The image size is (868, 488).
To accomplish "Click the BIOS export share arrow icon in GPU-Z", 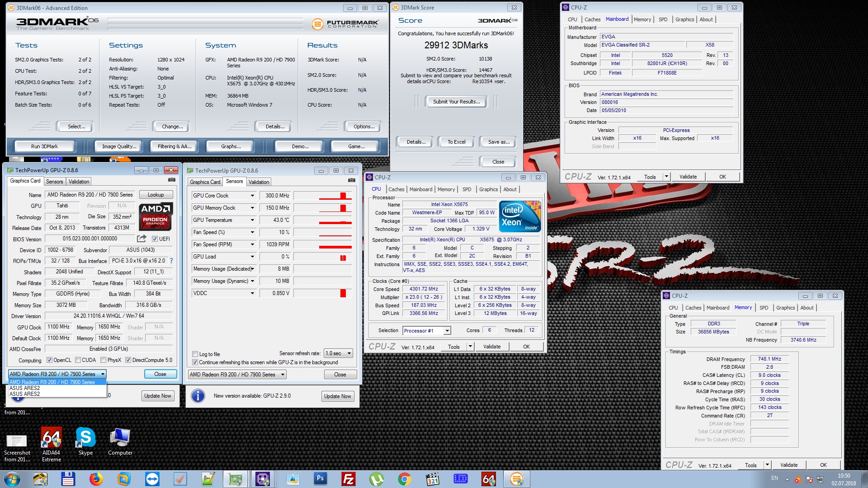I will (142, 239).
